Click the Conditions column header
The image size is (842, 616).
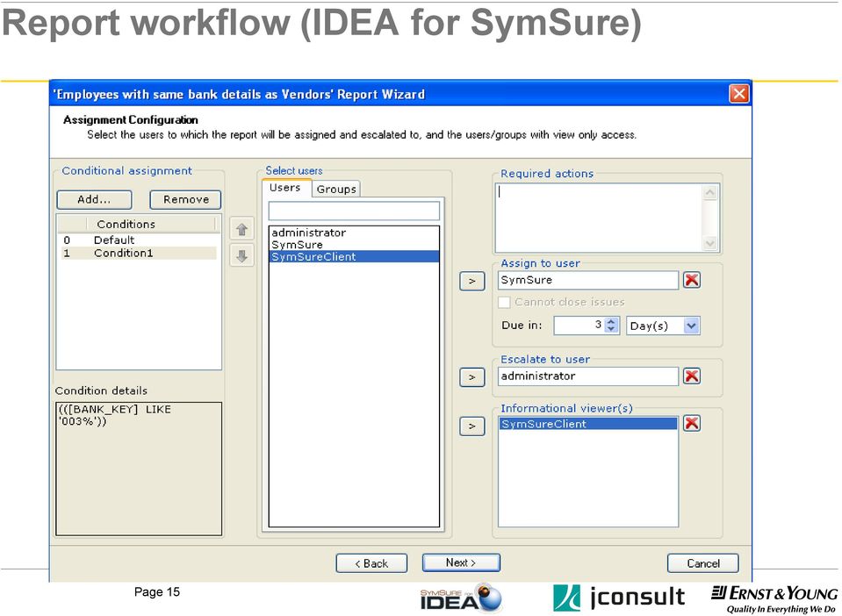coord(150,225)
